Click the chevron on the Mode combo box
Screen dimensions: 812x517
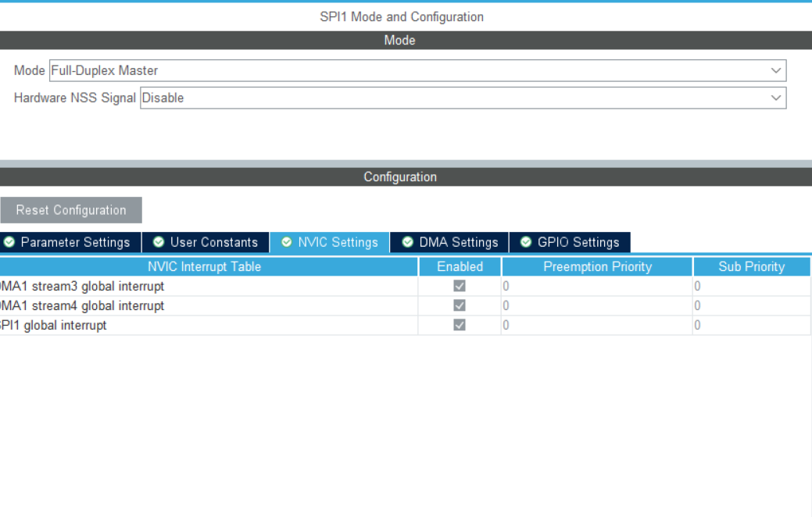(775, 70)
